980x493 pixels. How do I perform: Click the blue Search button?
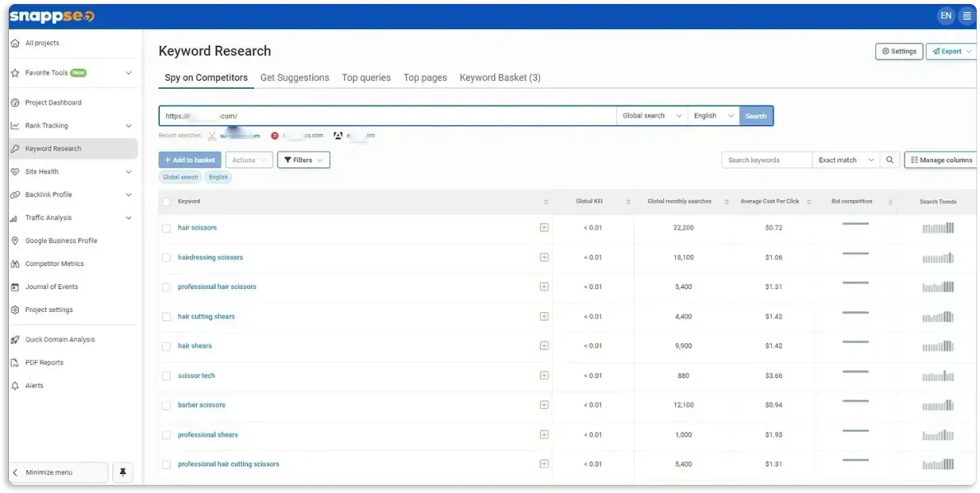coord(756,115)
